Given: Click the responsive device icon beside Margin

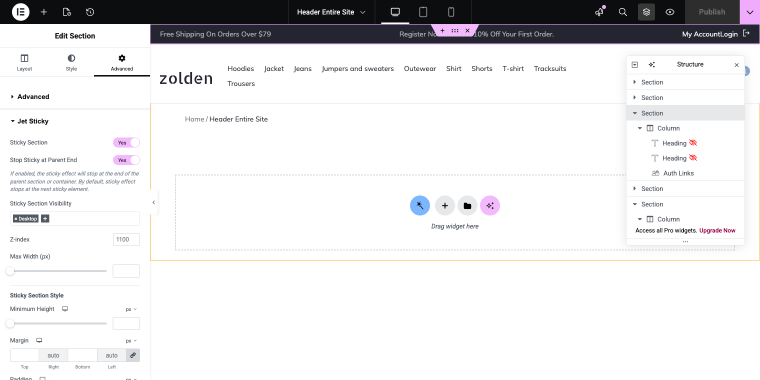Looking at the screenshot, I should click(39, 341).
